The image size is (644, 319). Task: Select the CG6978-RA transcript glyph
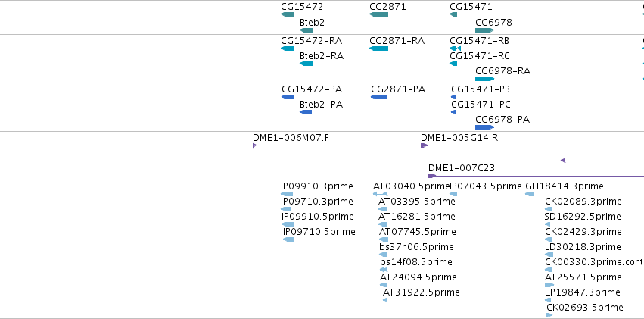tap(484, 79)
